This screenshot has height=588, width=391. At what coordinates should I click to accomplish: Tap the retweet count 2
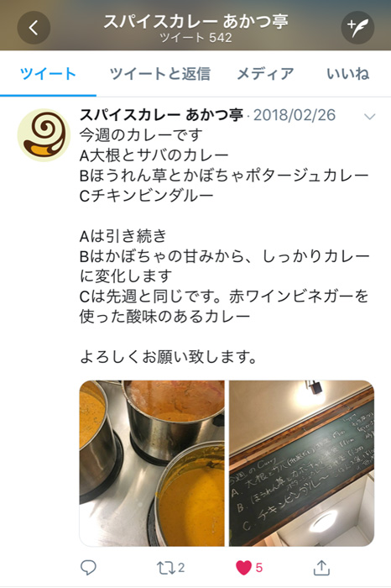[181, 568]
